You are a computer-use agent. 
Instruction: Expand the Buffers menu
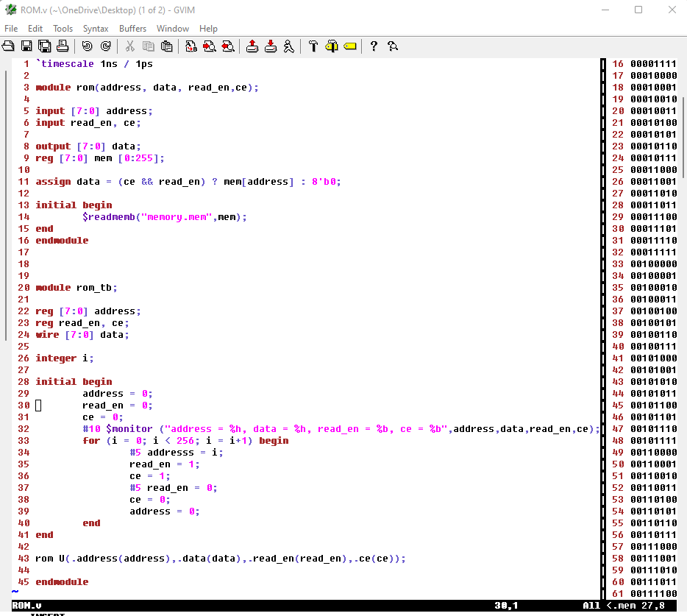[132, 29]
